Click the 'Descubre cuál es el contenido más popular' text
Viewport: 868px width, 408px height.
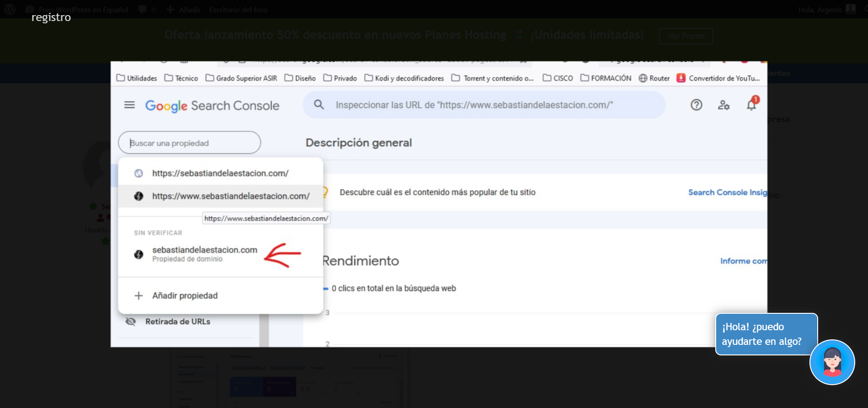[x=437, y=192]
